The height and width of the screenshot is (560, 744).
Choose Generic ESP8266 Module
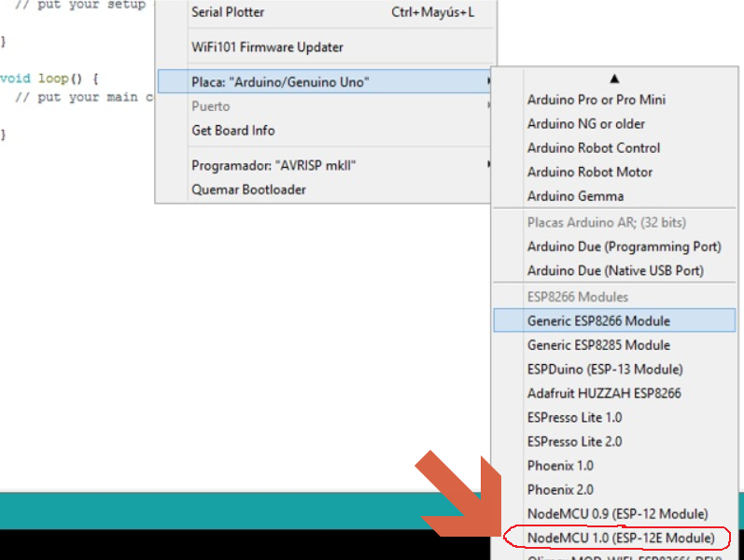(614, 321)
